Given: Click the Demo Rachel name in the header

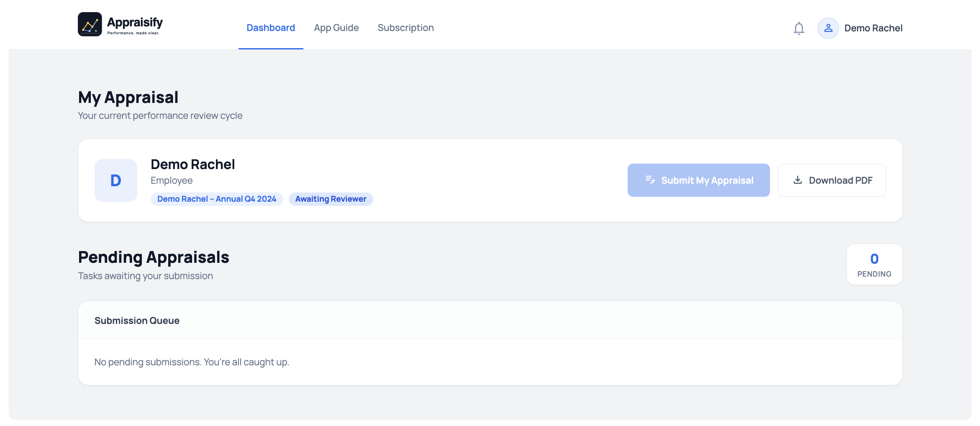Looking at the screenshot, I should pyautogui.click(x=873, y=28).
